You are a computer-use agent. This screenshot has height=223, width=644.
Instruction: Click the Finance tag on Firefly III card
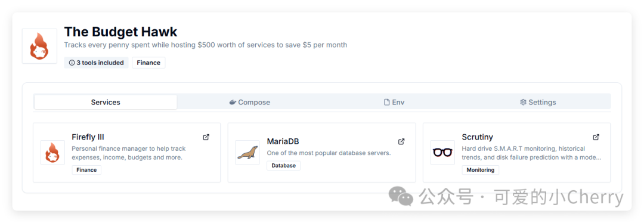coord(86,169)
